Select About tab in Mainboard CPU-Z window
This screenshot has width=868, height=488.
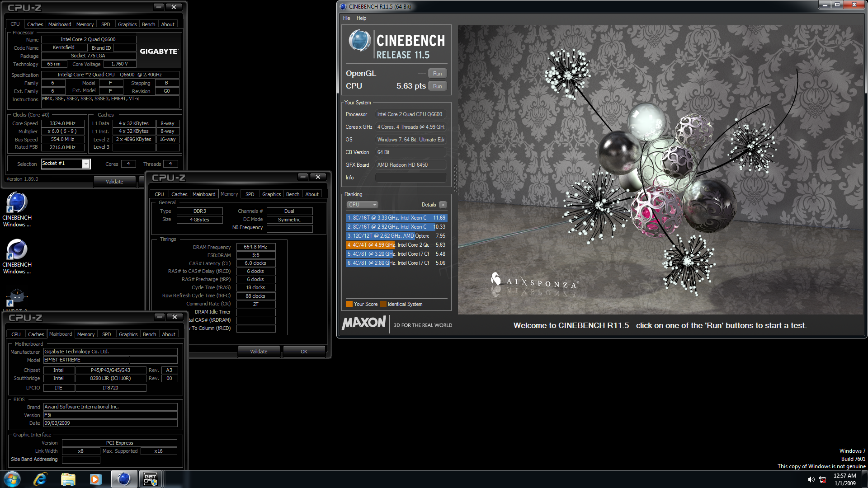click(169, 334)
